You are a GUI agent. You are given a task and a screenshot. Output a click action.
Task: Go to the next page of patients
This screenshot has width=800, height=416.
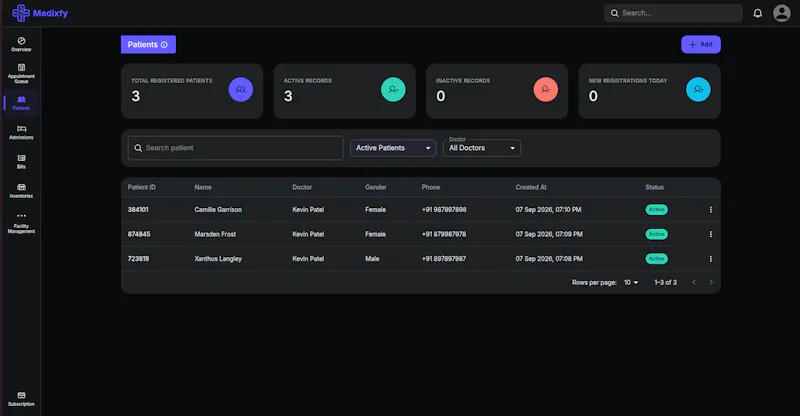tap(711, 282)
